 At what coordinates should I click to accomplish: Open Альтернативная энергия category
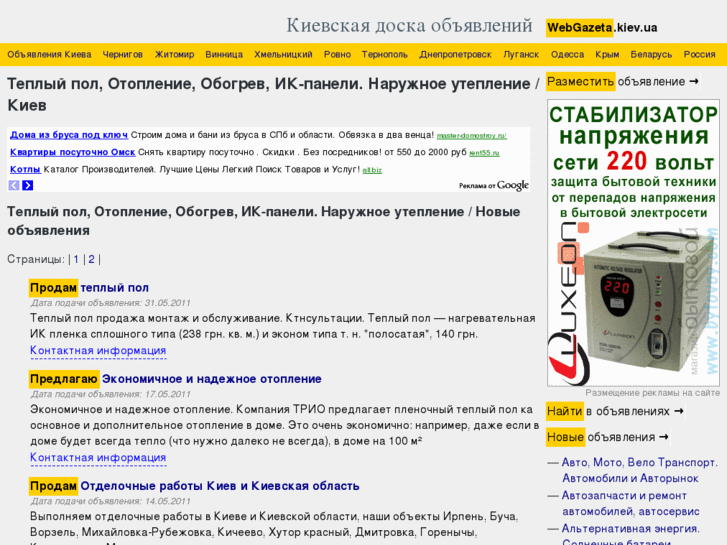(x=631, y=535)
